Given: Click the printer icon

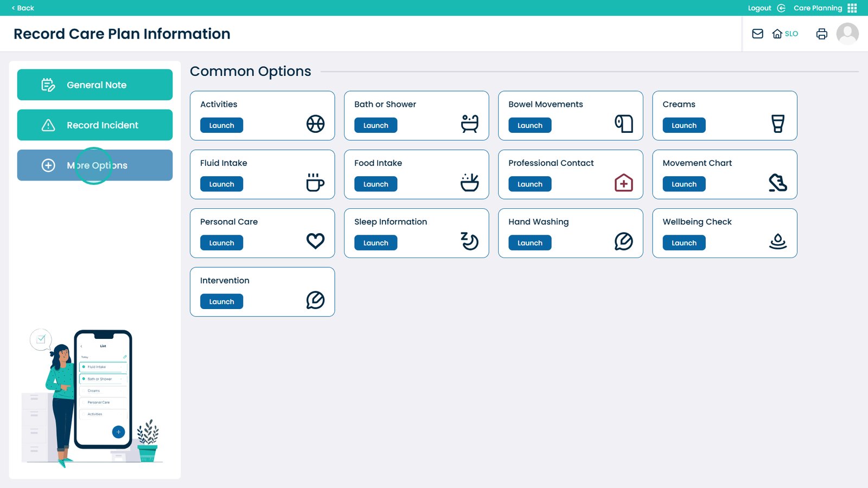Looking at the screenshot, I should (821, 34).
